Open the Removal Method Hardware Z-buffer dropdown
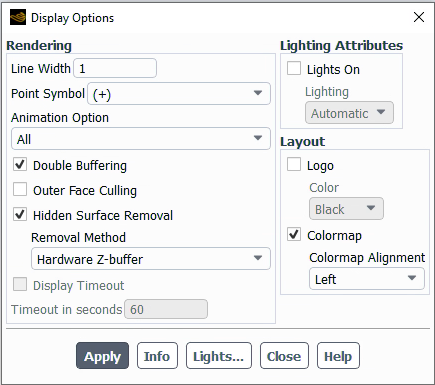The image size is (435, 385). pos(151,259)
